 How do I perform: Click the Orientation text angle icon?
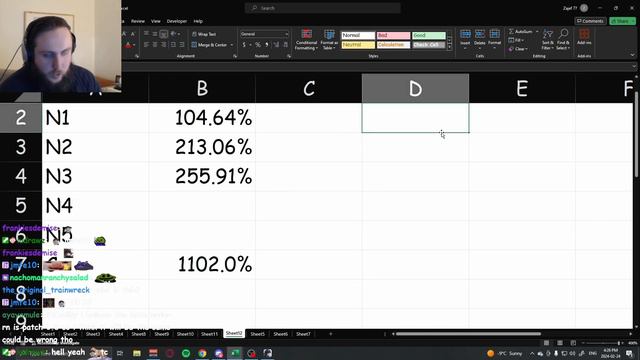pyautogui.click(x=173, y=34)
